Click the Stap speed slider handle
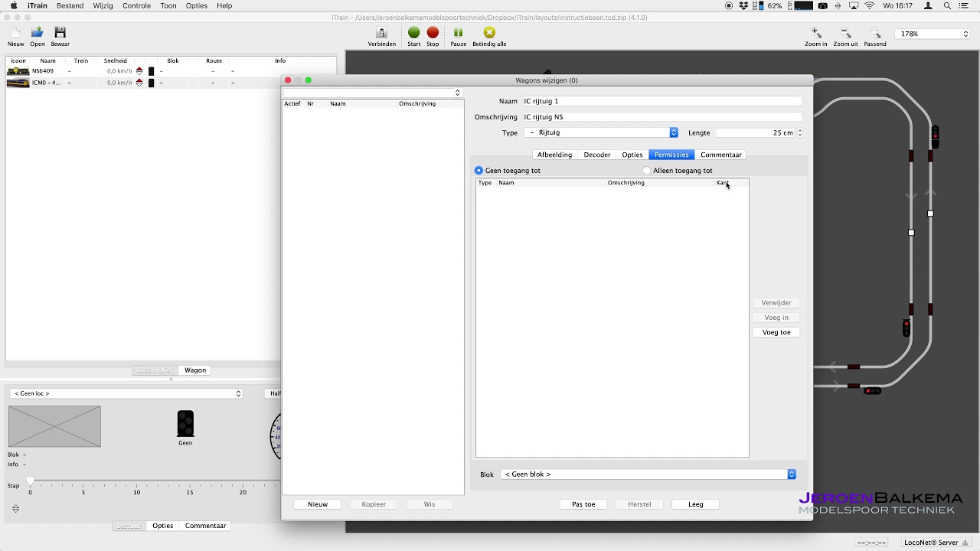 pyautogui.click(x=31, y=481)
